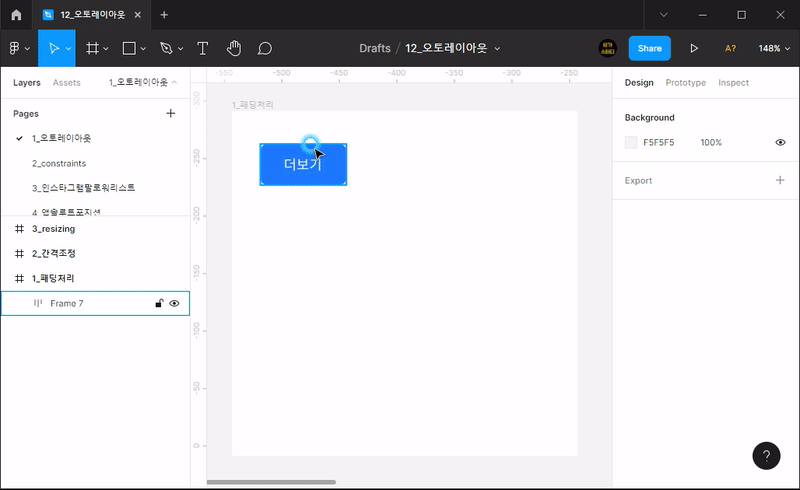
Task: Click the user avatar icon
Action: coord(607,48)
